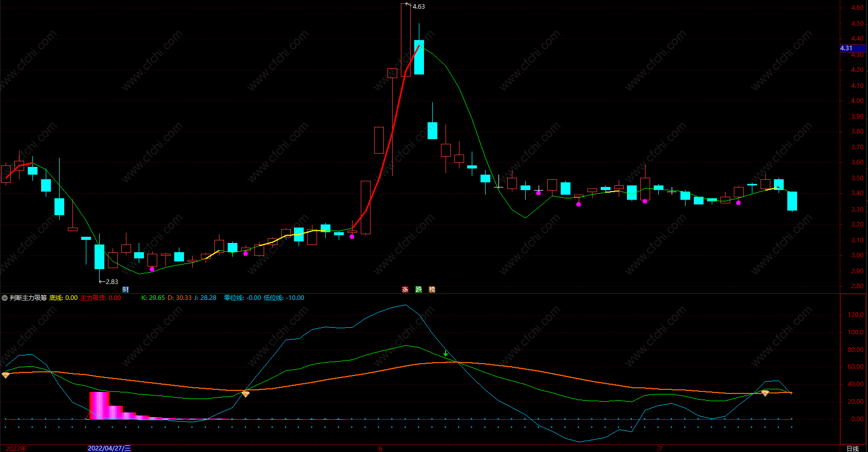Click the 底线: 0.00 indicator value
868x452 pixels.
point(63,298)
